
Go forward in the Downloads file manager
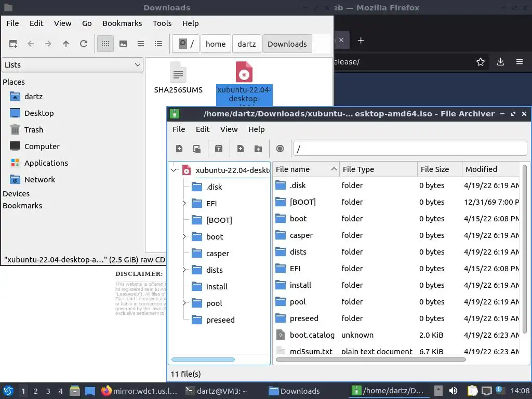pos(48,44)
